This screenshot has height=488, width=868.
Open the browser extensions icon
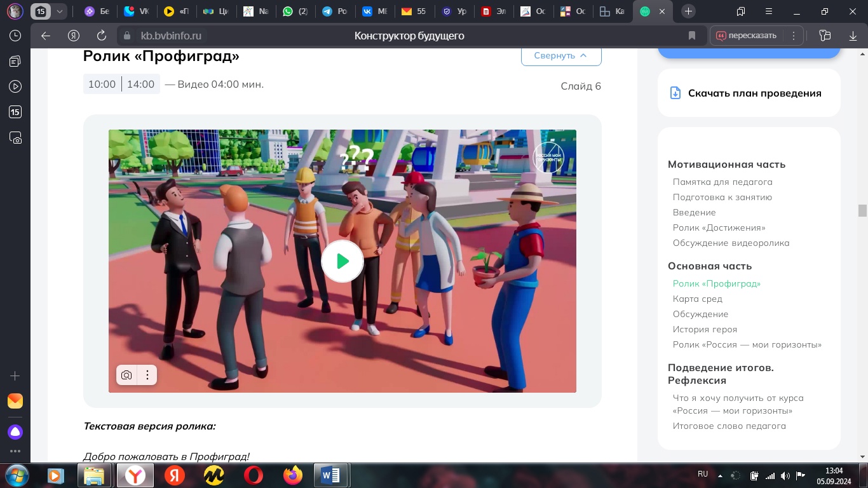pos(825,36)
